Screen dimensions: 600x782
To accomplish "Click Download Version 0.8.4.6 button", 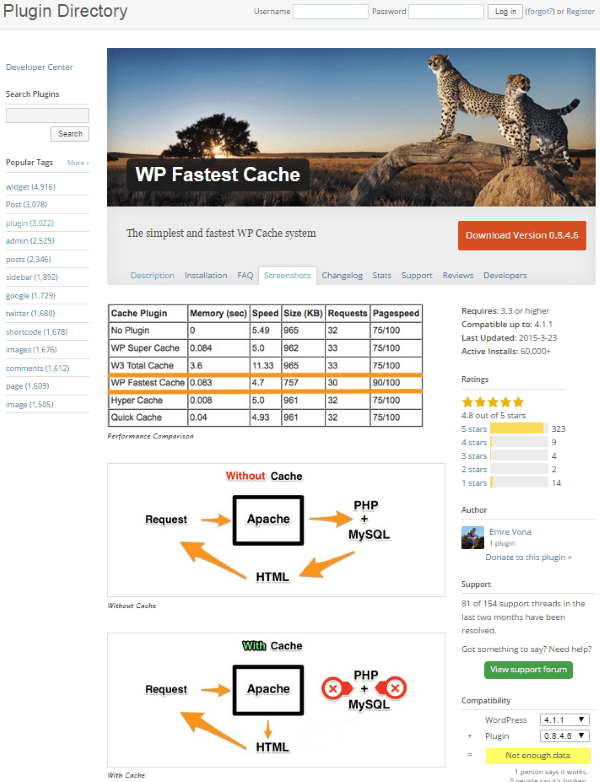I will [x=522, y=235].
